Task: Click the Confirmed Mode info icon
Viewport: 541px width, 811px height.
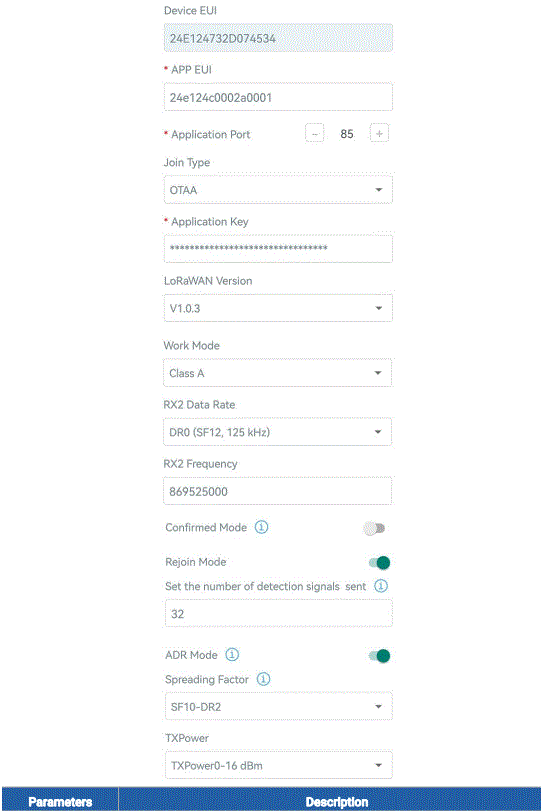Action: click(x=262, y=527)
